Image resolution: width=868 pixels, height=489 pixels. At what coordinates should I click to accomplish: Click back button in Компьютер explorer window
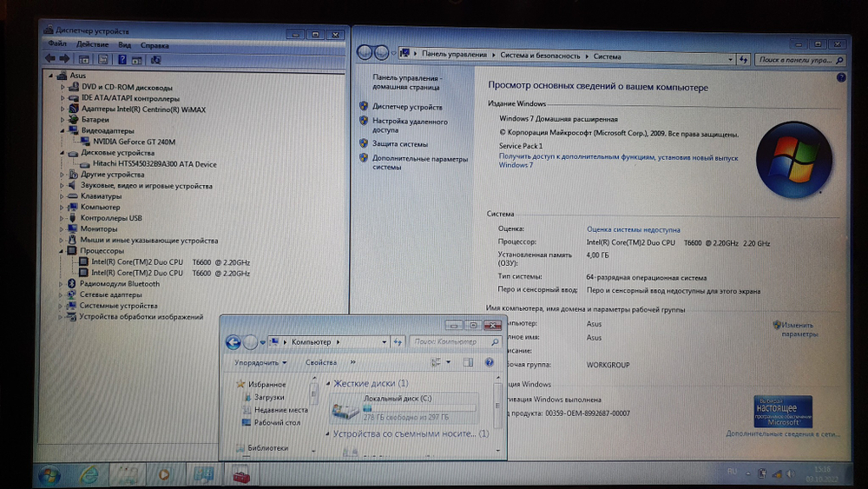[x=233, y=343]
